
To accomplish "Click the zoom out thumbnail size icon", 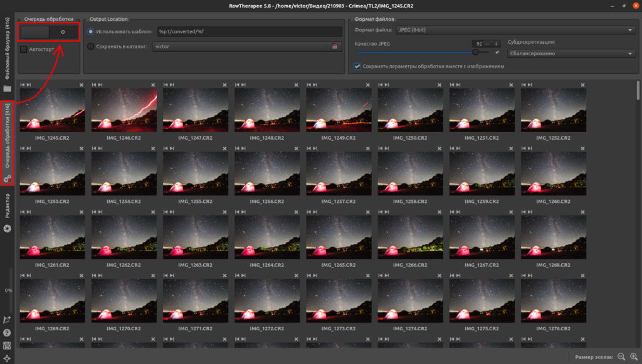I will pos(621,356).
